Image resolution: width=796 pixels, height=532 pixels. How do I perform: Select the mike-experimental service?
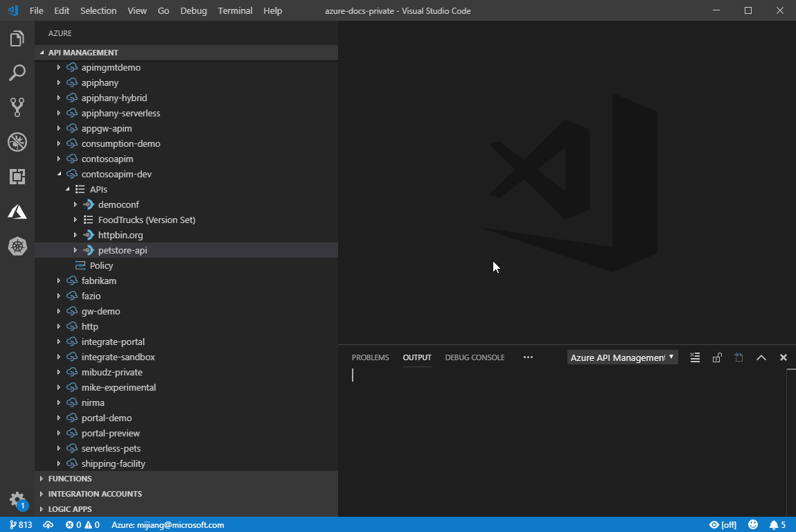coord(186,387)
